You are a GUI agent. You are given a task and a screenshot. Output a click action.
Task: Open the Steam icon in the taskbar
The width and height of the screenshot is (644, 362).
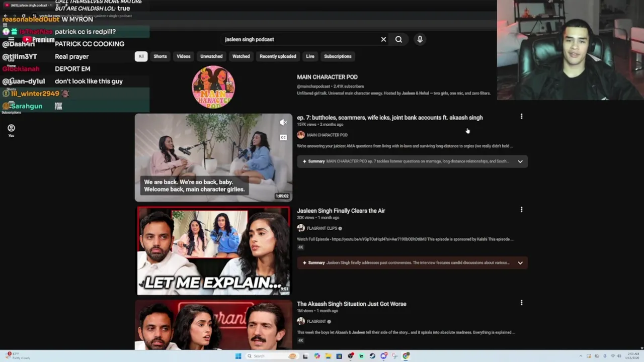click(x=372, y=356)
